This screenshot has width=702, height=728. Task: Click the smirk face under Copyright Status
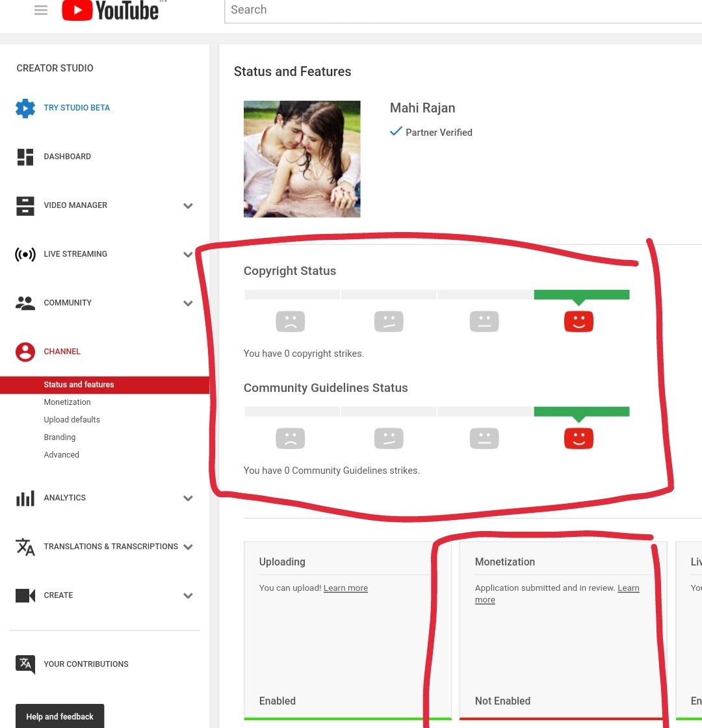[389, 321]
